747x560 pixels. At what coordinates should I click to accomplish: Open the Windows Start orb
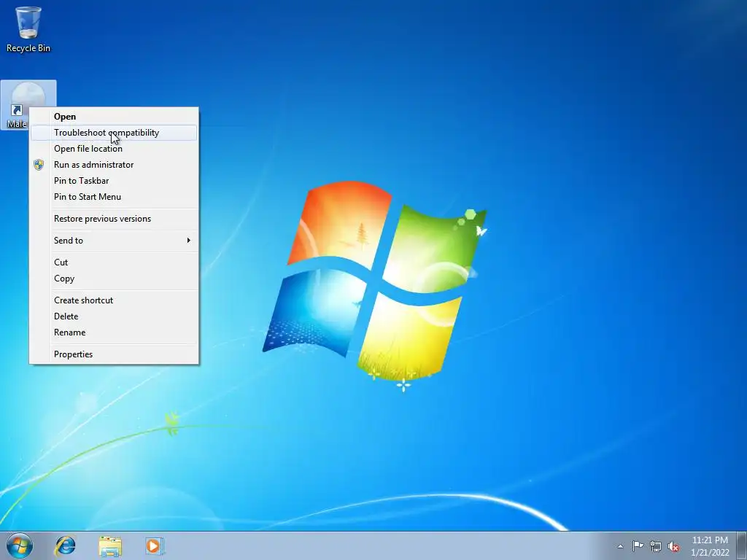pos(20,545)
